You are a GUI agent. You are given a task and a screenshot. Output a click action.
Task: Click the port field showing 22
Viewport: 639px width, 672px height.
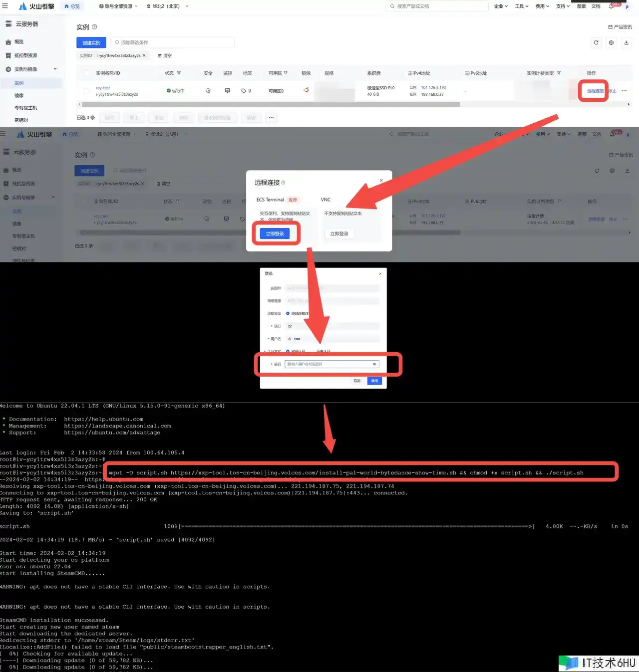coord(332,326)
